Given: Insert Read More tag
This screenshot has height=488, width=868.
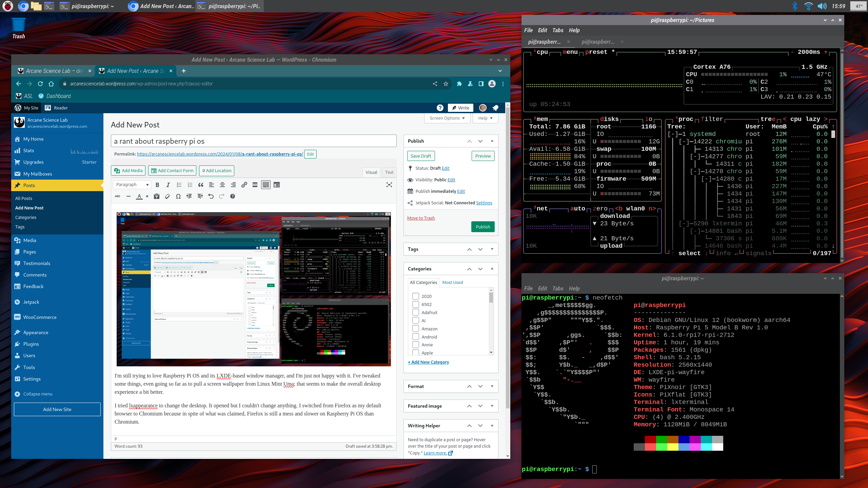Looking at the screenshot, I should point(255,185).
